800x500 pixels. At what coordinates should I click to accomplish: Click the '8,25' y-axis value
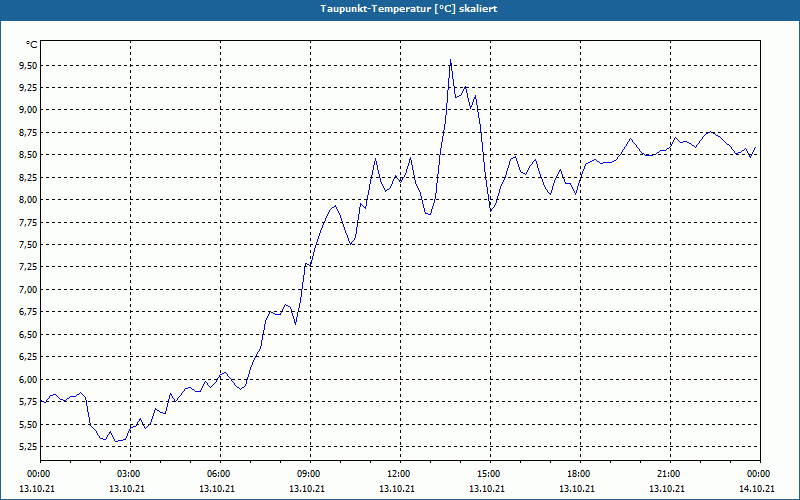click(x=29, y=177)
